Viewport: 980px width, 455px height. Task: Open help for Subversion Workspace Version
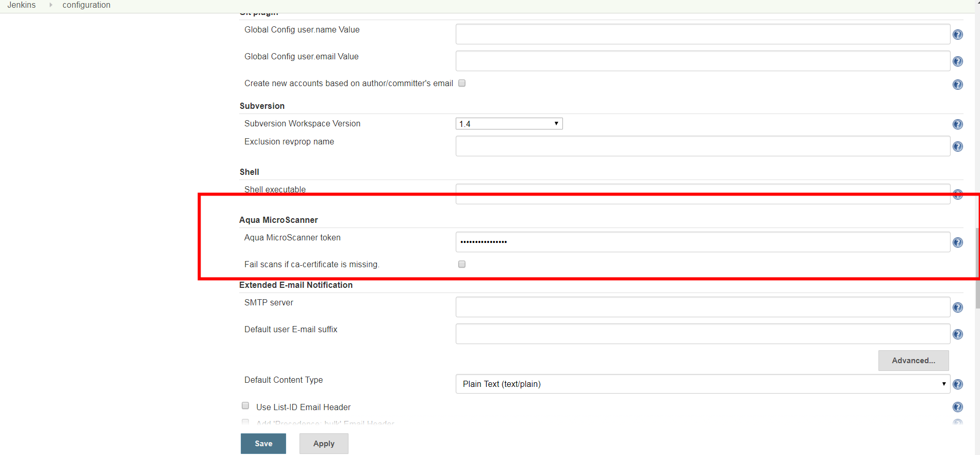tap(958, 124)
